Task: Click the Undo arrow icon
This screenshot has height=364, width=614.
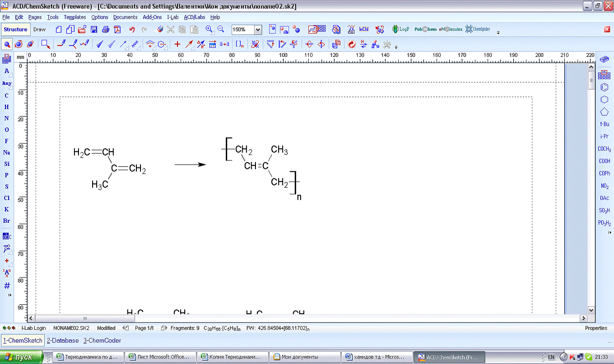Action: click(132, 30)
